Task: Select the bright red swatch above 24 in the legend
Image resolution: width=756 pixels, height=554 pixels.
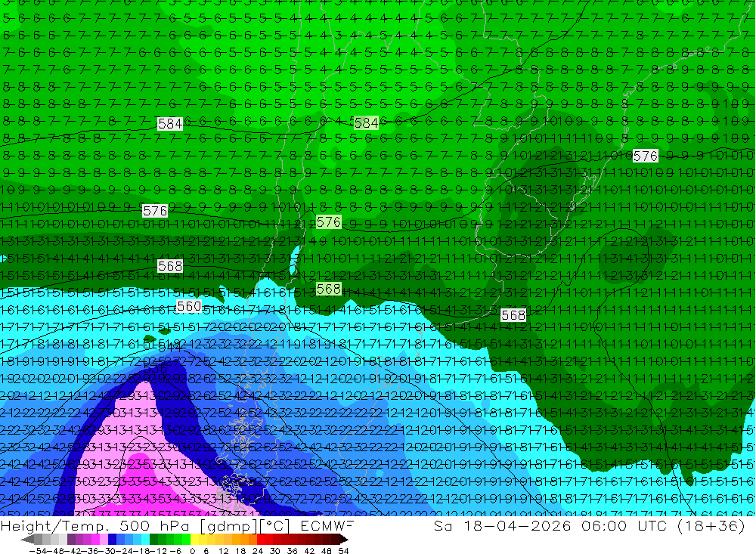Action: click(261, 540)
